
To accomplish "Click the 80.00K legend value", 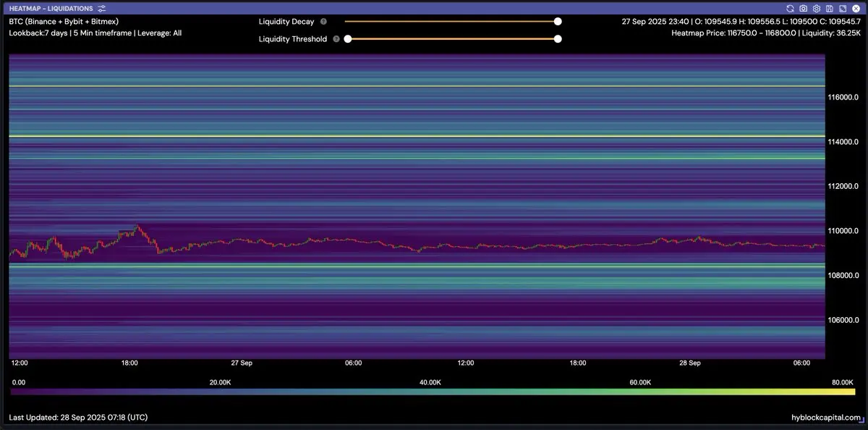I will click(x=843, y=381).
